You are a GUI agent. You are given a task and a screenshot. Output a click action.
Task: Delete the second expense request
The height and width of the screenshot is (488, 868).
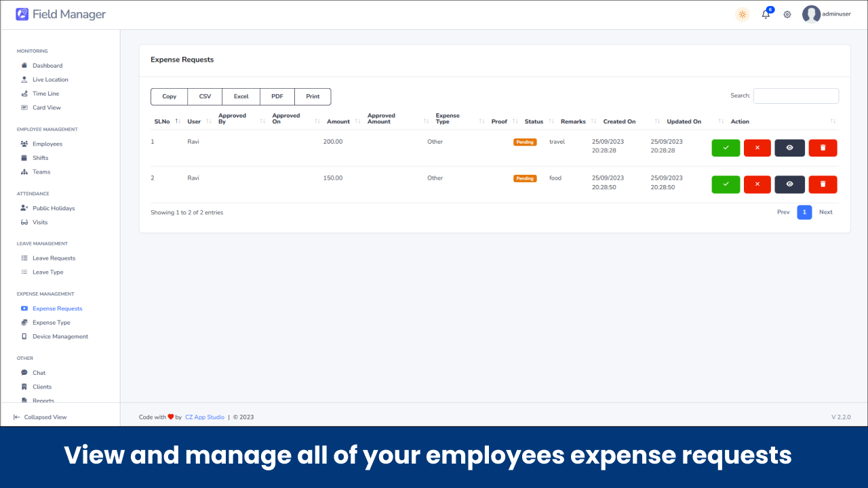tap(823, 184)
